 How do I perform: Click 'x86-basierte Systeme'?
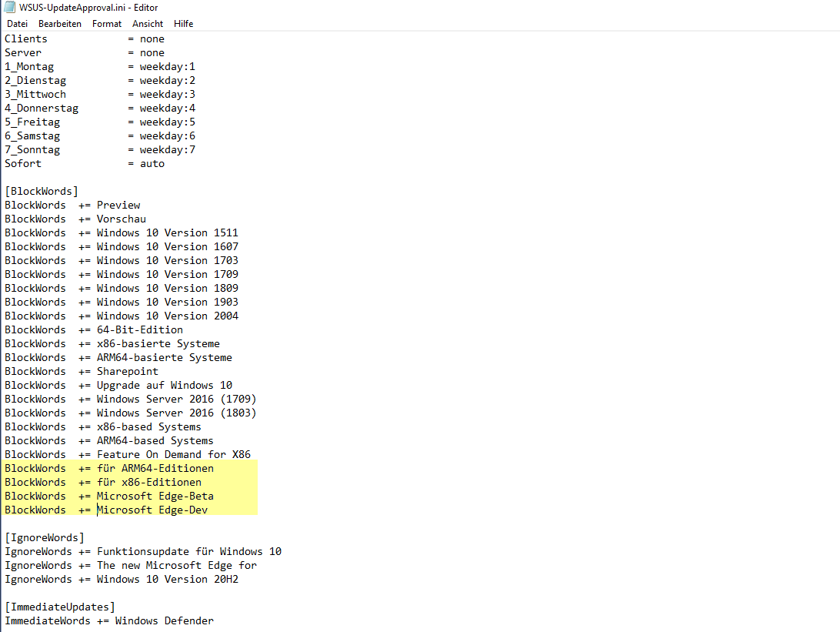click(158, 344)
